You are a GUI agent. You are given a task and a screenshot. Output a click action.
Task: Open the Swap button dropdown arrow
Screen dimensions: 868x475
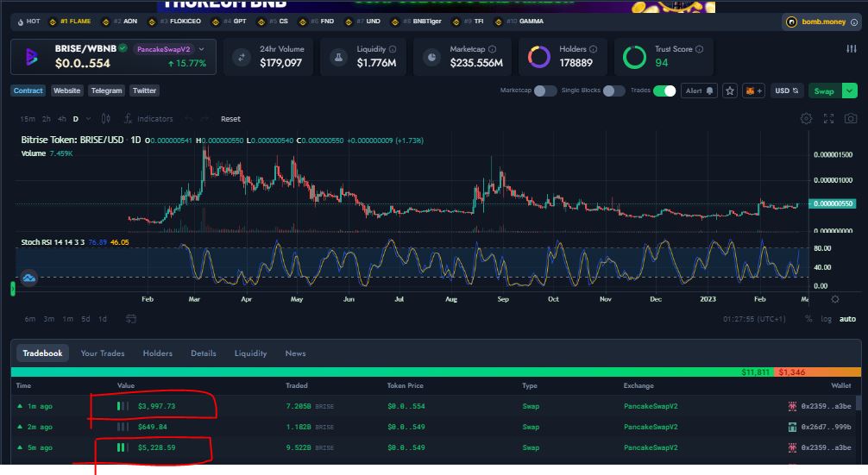pyautogui.click(x=849, y=91)
